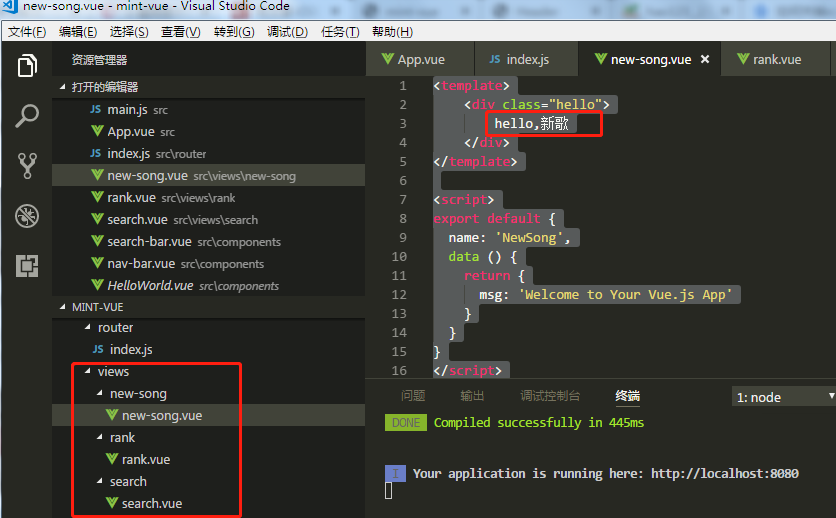The image size is (836, 518).
Task: Switch to the 调试控制台 panel tab
Action: point(550,396)
